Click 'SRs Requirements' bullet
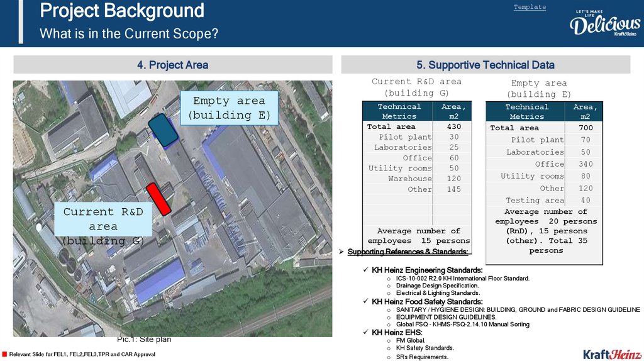Screen dimensions: 644x361 click(422, 357)
